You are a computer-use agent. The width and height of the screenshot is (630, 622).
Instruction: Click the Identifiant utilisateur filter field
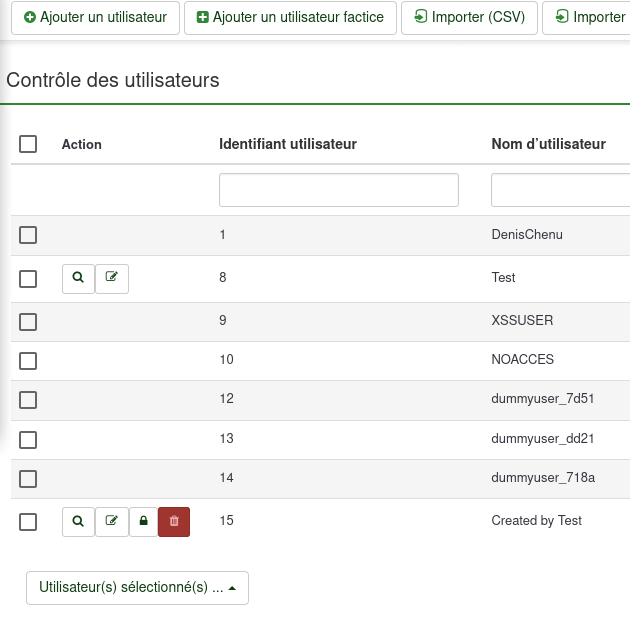click(x=338, y=190)
